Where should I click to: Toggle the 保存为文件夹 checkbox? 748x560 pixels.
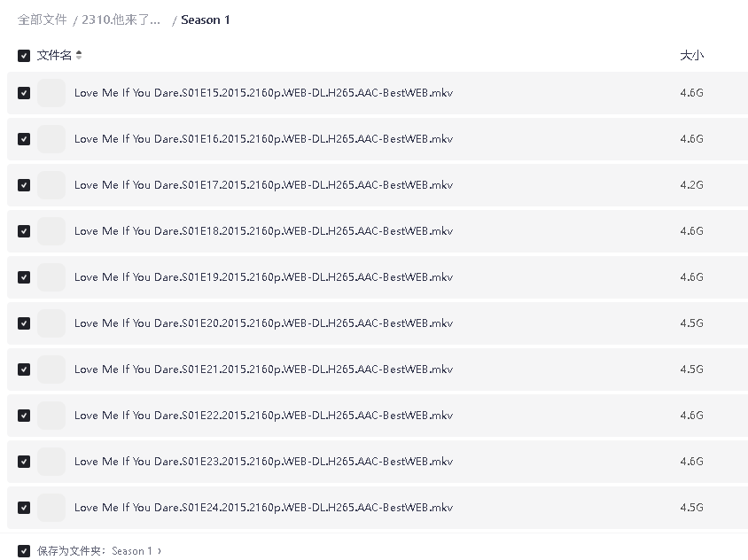24,551
